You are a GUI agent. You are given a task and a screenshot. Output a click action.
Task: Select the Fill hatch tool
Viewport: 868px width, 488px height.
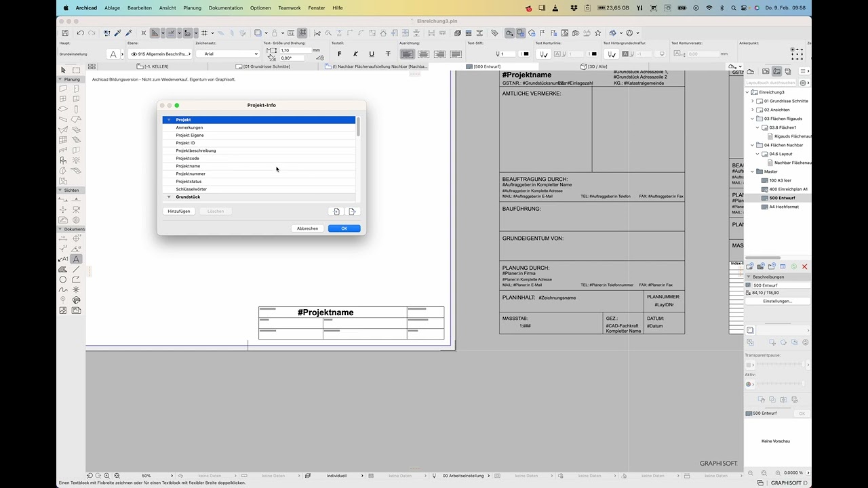[x=63, y=269]
